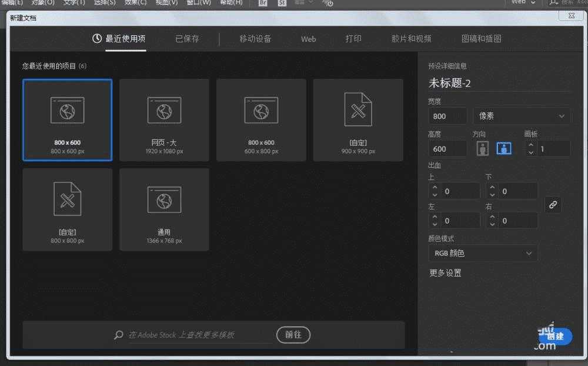Image resolution: width=588 pixels, height=366 pixels.
Task: Select the 网页-大 1920x1080 preset thumbnail
Action: tap(164, 119)
